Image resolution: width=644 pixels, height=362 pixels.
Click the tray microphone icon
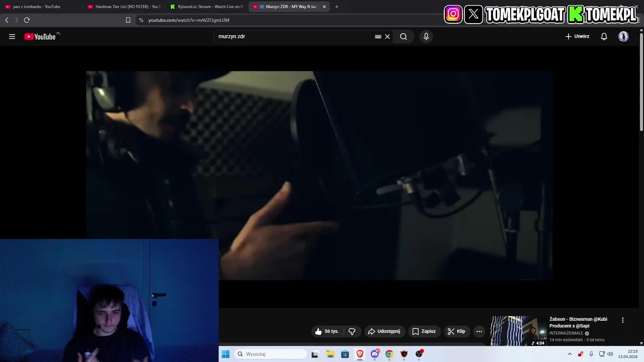pyautogui.click(x=591, y=354)
